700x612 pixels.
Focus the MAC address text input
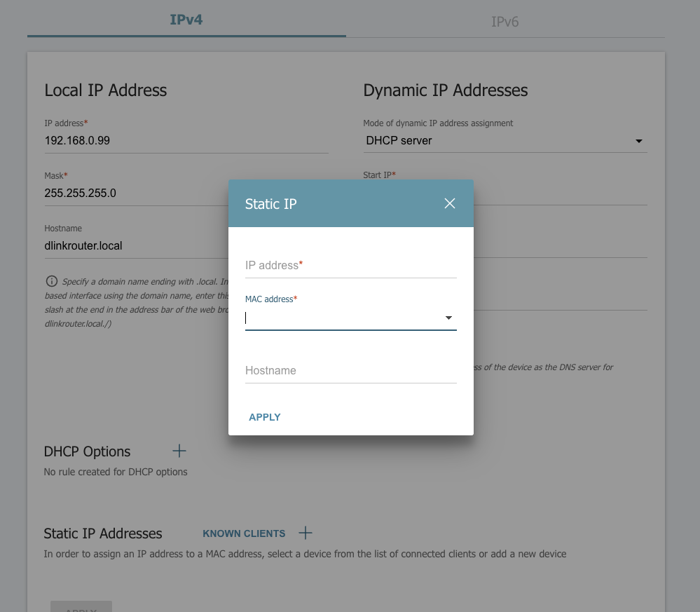point(342,318)
